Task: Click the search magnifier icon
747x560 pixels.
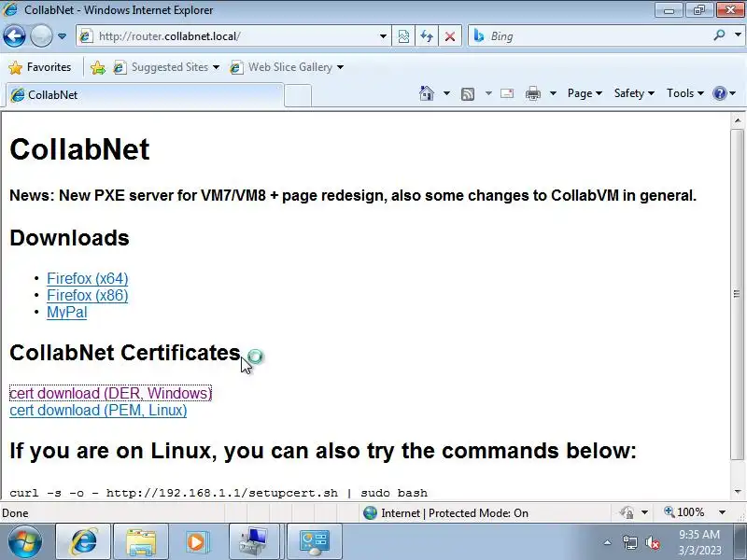Action: 719,35
